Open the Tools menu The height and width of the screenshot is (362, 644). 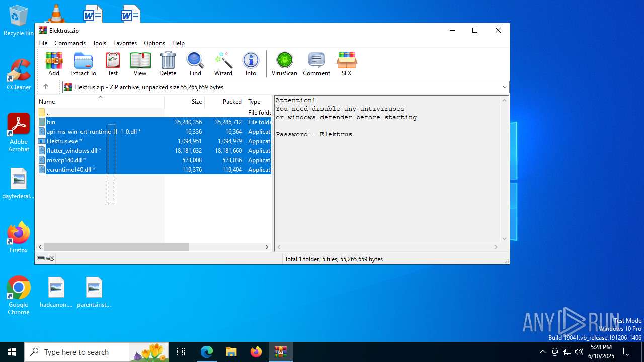(x=99, y=43)
